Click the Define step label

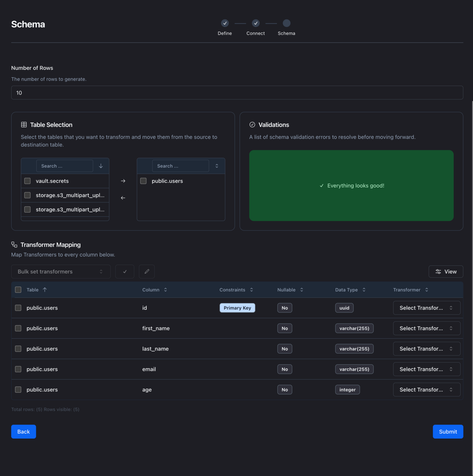pyautogui.click(x=225, y=33)
